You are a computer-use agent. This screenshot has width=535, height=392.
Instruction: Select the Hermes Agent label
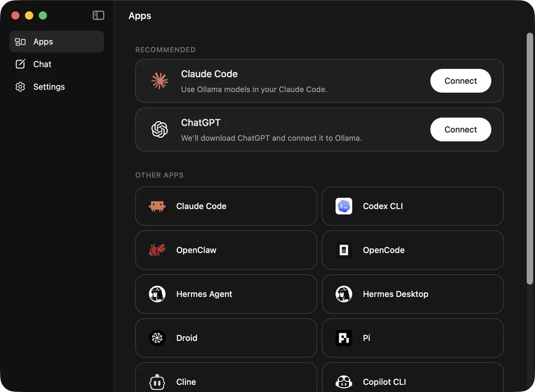204,294
